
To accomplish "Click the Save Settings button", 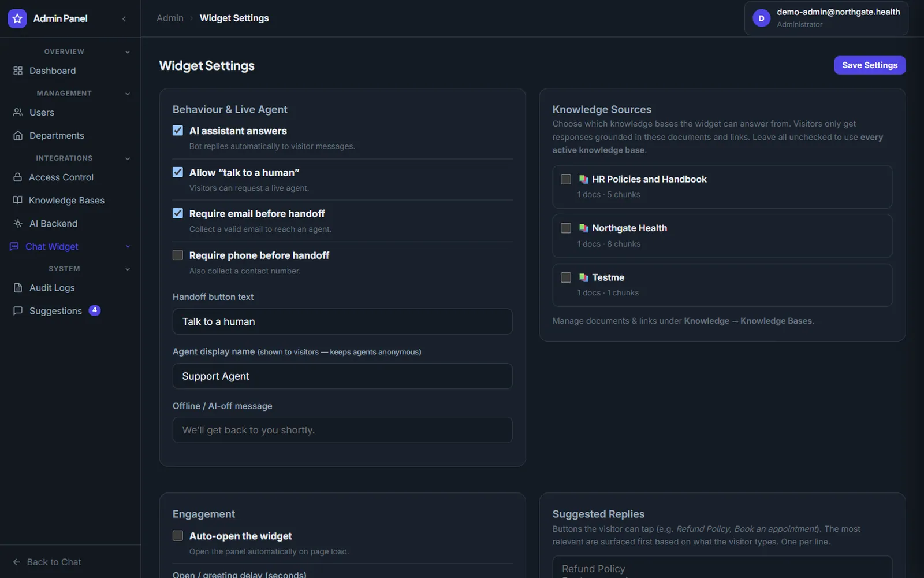I will coord(870,65).
